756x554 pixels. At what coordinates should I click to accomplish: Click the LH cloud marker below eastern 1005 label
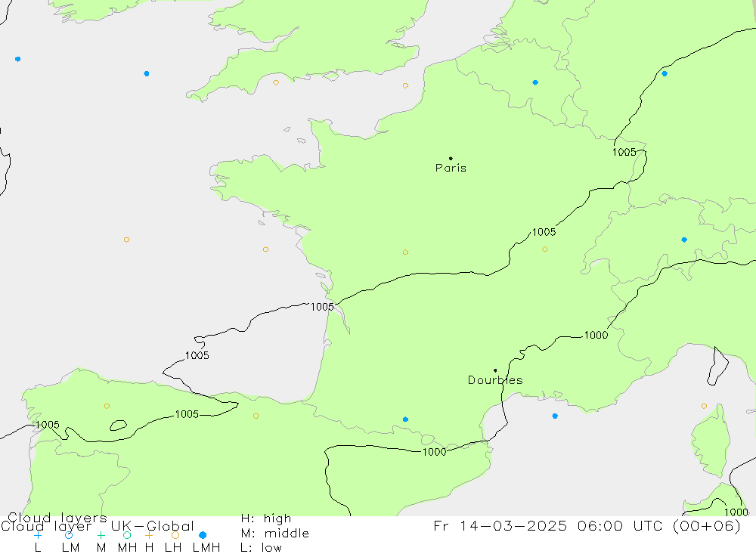[545, 249]
